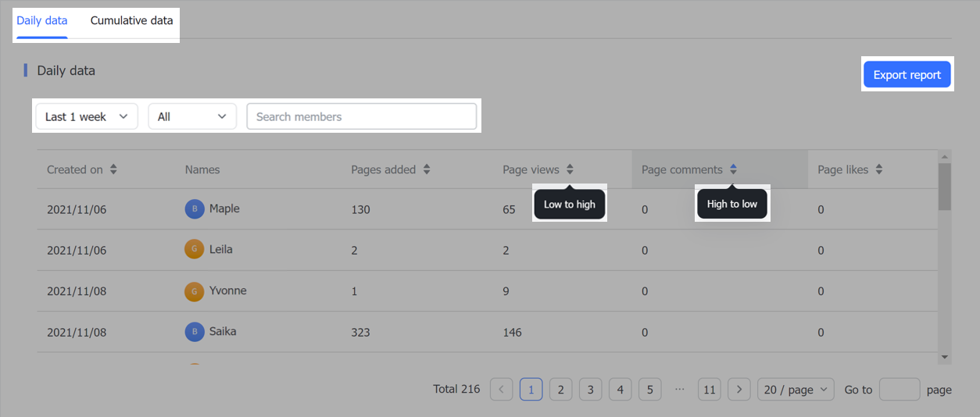Sort by Created on column icon

coord(113,169)
